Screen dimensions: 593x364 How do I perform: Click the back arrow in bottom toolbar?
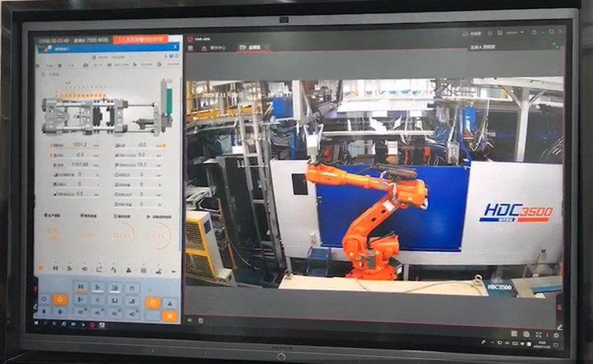174,269
